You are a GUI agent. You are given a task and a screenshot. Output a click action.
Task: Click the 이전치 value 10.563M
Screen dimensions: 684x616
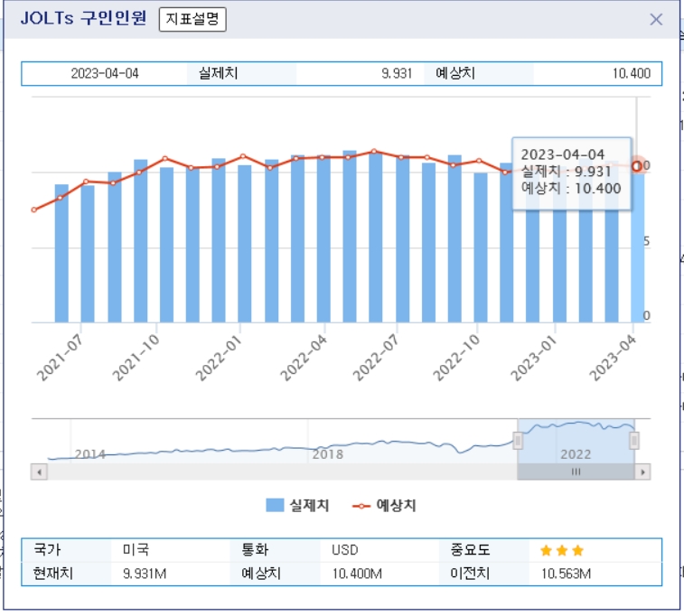click(566, 574)
